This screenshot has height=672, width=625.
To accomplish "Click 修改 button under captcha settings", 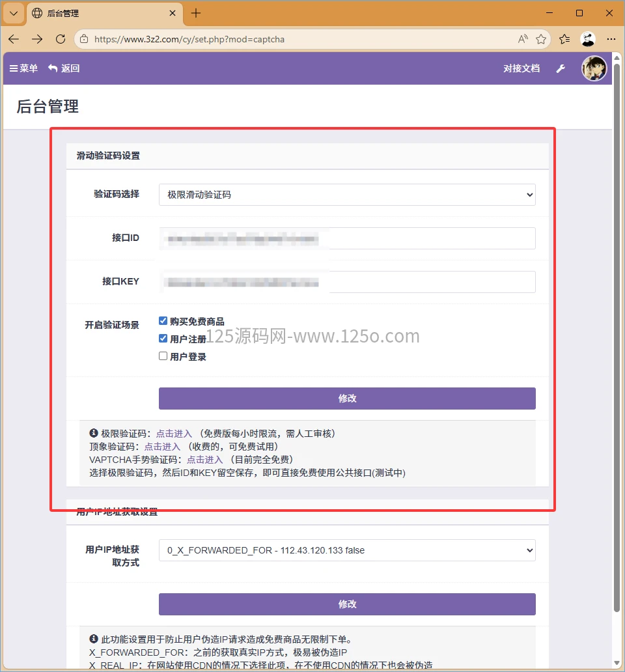I will (x=347, y=399).
